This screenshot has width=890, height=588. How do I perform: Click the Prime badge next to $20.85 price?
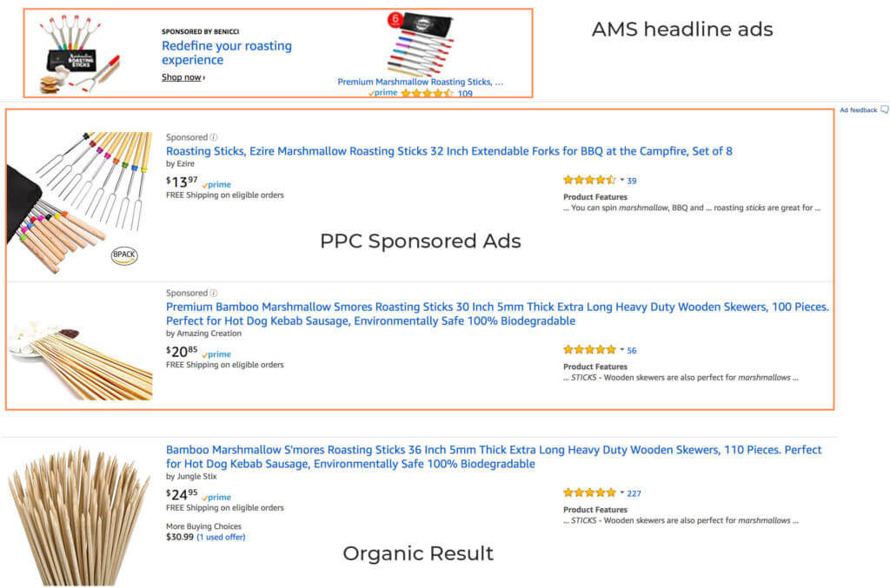pos(216,354)
